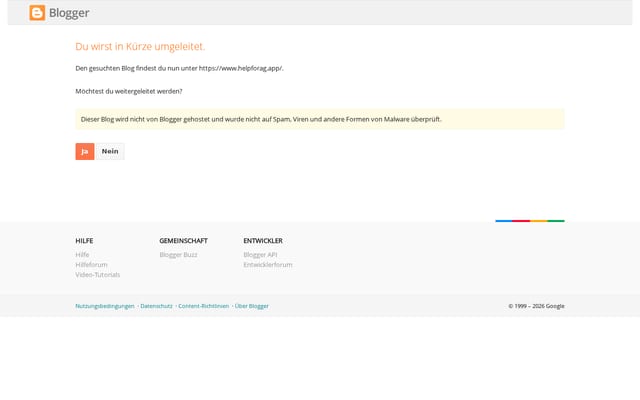
Task: Open the Nutzungsbedingungen link
Action: 105,306
